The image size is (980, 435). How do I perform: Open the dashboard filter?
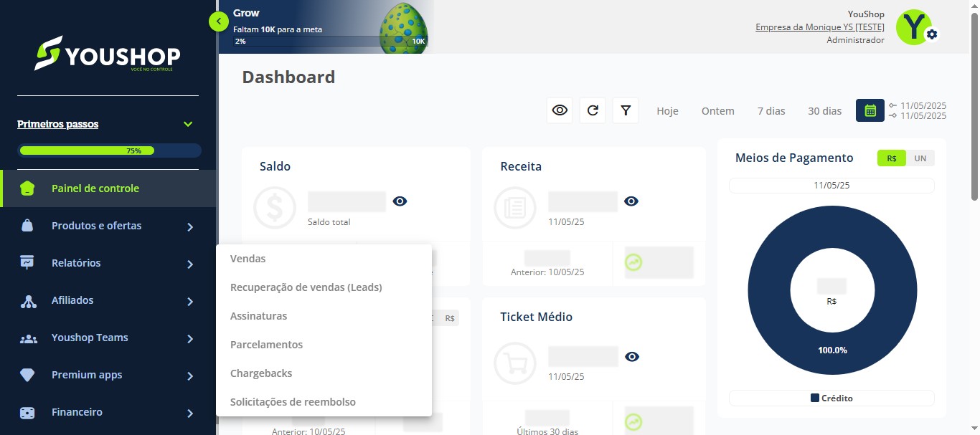(626, 110)
